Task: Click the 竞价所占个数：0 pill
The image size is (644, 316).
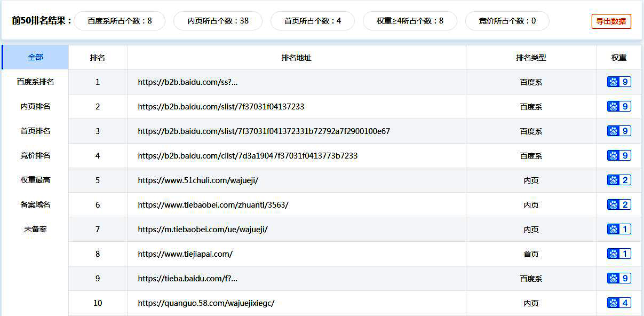Action: pyautogui.click(x=507, y=21)
